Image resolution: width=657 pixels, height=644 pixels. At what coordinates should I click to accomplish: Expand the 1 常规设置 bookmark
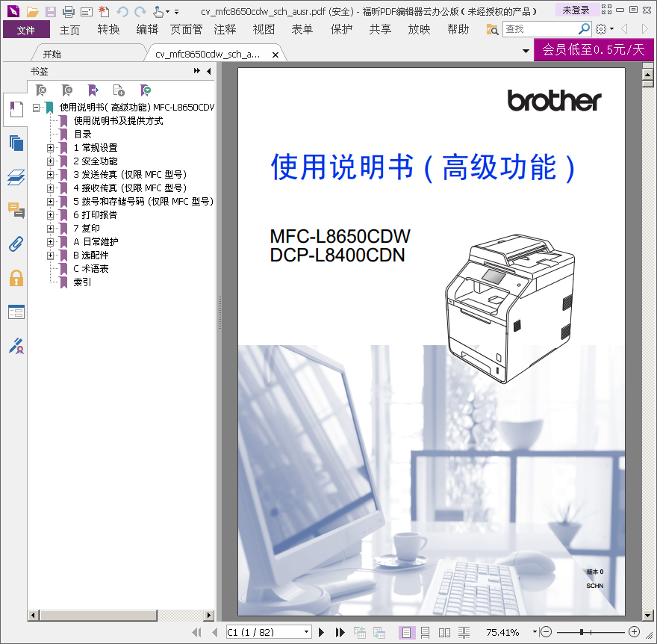(50, 148)
